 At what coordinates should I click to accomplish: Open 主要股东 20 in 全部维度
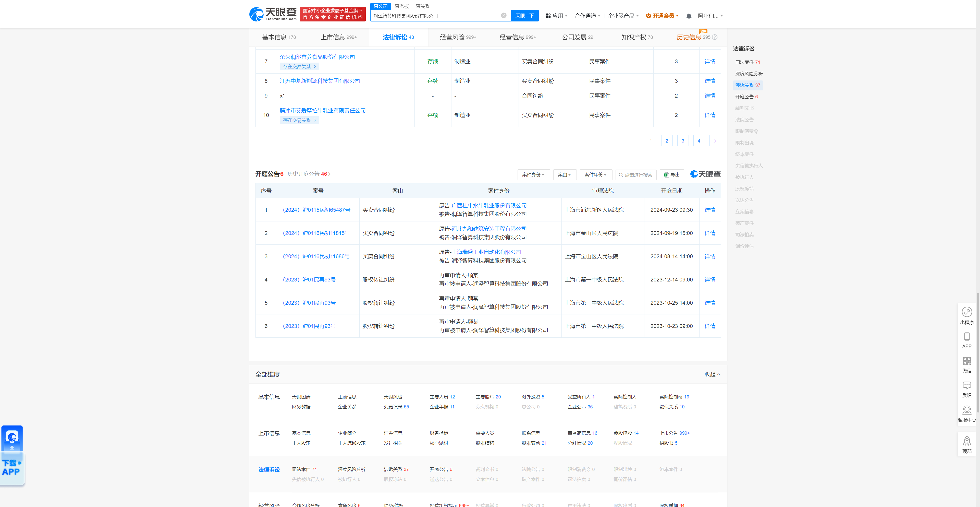488,397
